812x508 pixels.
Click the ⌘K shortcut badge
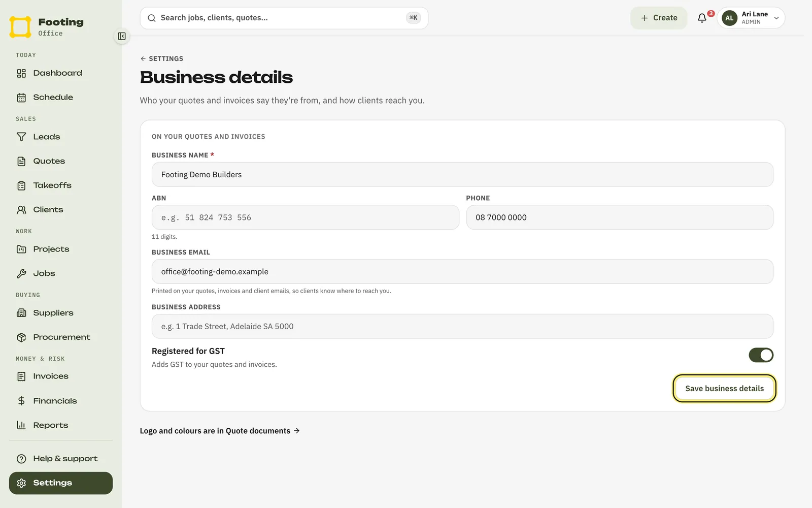(x=413, y=18)
